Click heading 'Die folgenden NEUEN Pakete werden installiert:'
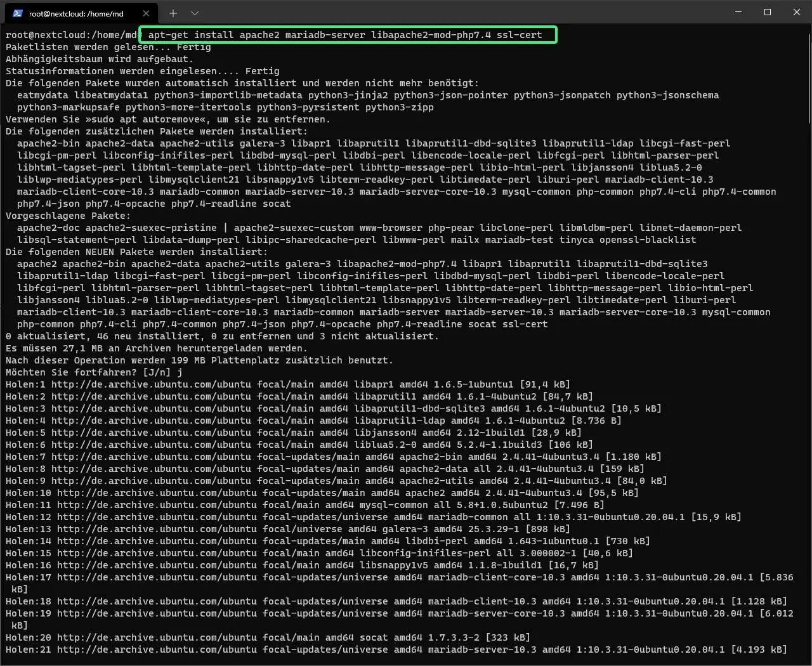Viewport: 812px width, 666px height. click(137, 252)
